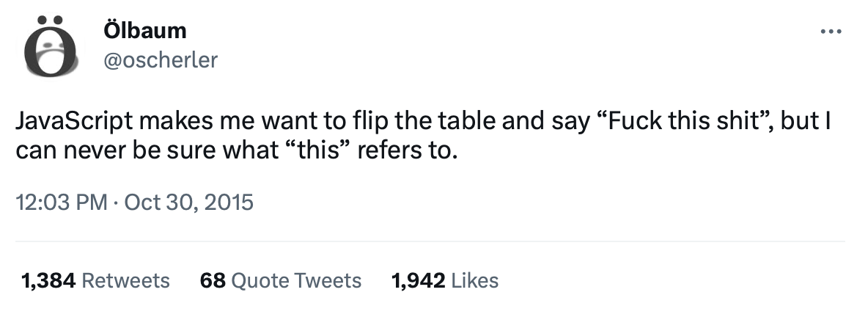
Task: Open the "Quote Tweets" label
Action: 296,280
